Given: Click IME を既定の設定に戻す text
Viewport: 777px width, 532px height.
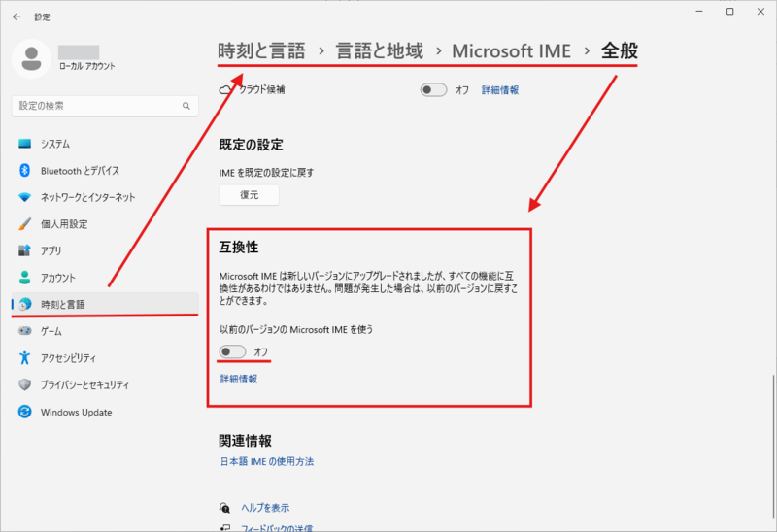Looking at the screenshot, I should click(266, 173).
